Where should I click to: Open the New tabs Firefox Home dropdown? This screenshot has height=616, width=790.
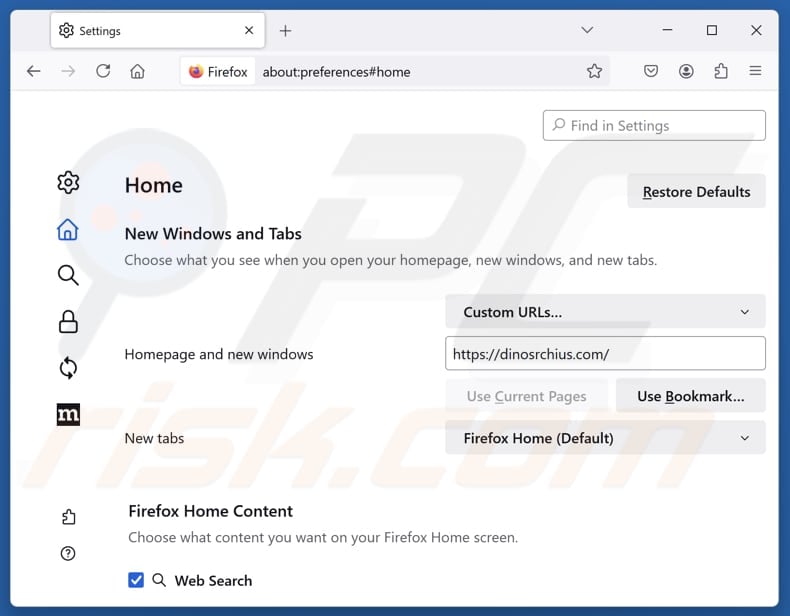(x=605, y=438)
